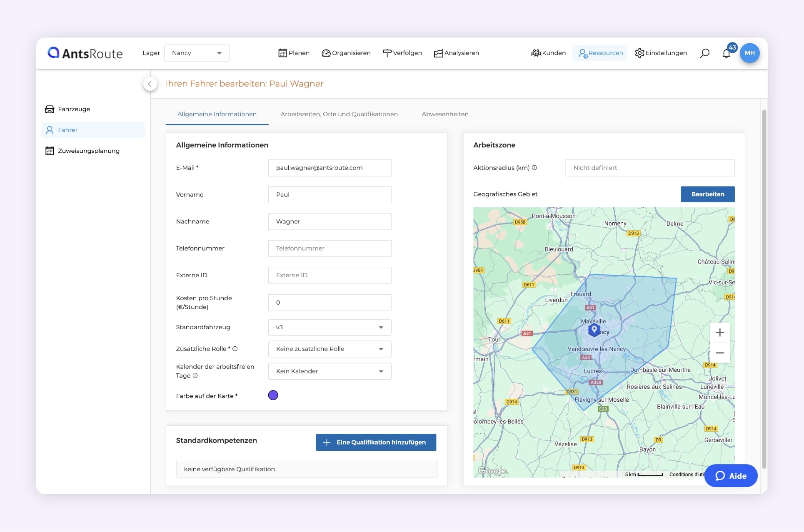This screenshot has height=532, width=804.
Task: Open the notifications bell icon
Action: [726, 54]
